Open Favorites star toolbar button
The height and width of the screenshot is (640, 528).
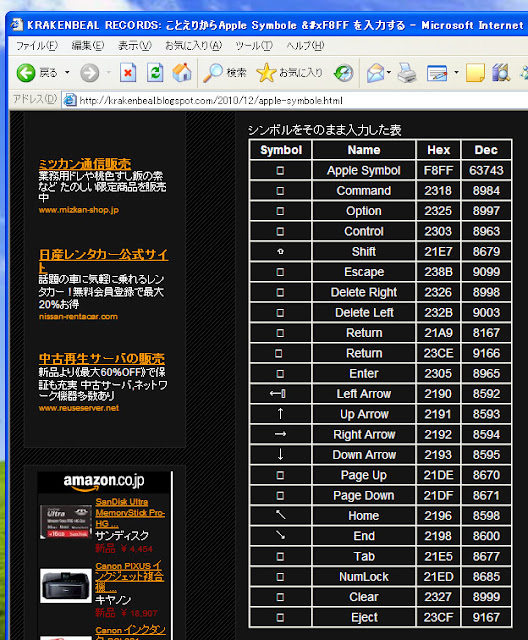289,73
